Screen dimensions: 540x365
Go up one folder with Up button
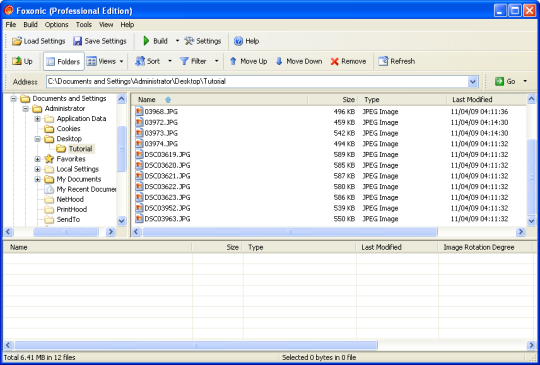[x=22, y=61]
